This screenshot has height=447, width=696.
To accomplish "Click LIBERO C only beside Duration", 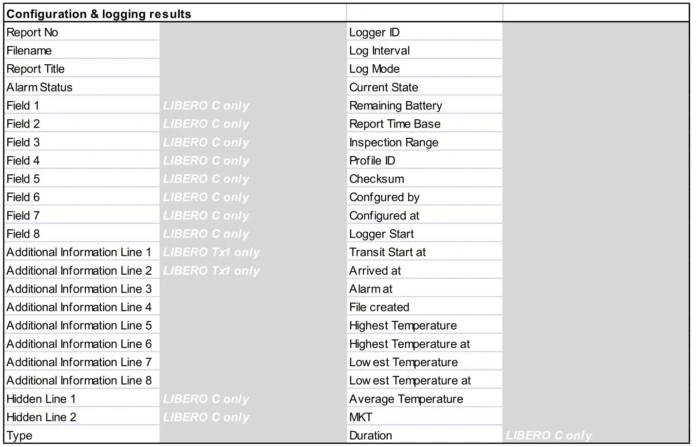I will 549,436.
